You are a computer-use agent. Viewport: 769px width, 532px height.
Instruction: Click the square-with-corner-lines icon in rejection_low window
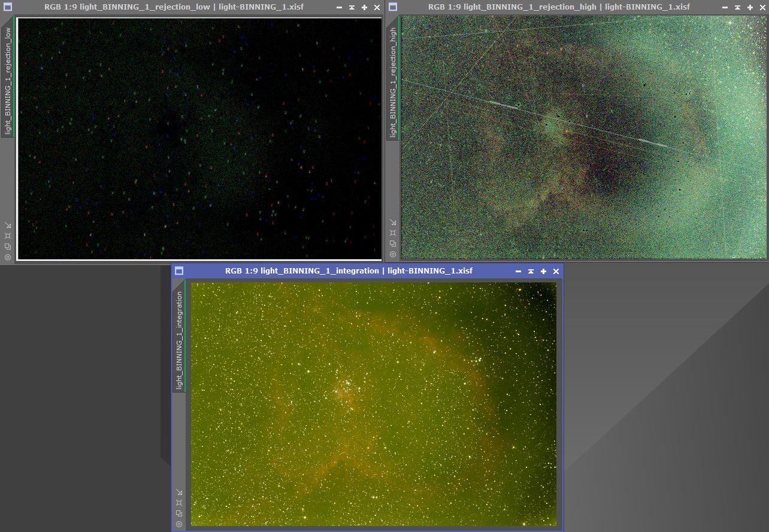point(8,236)
